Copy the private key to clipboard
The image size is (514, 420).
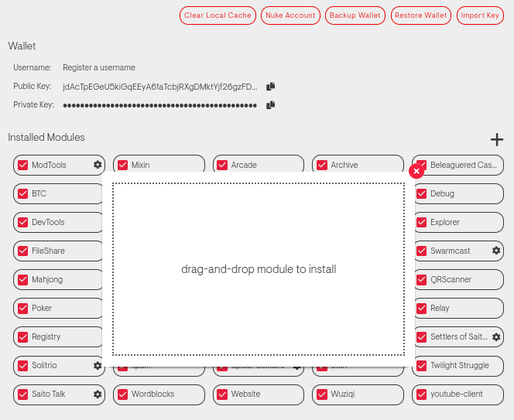pos(271,105)
